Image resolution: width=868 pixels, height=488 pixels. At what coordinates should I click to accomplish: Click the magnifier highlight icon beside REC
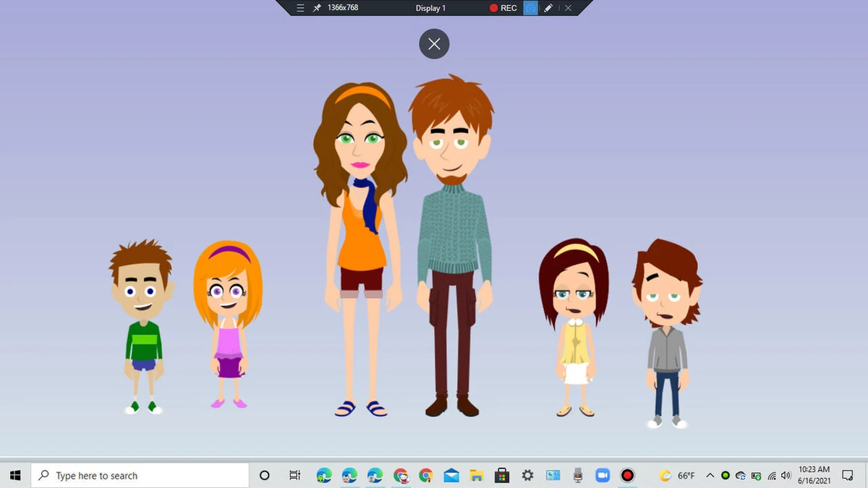(x=529, y=8)
